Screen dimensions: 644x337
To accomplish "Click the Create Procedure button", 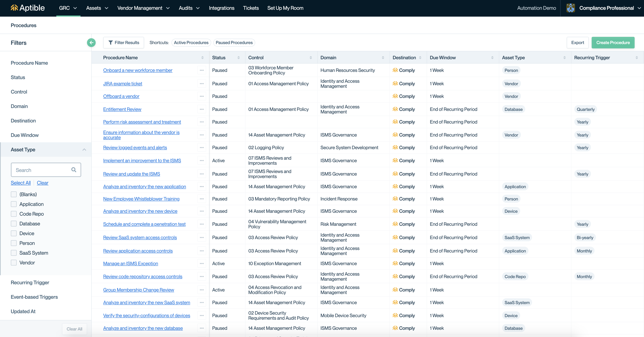I will point(613,43).
